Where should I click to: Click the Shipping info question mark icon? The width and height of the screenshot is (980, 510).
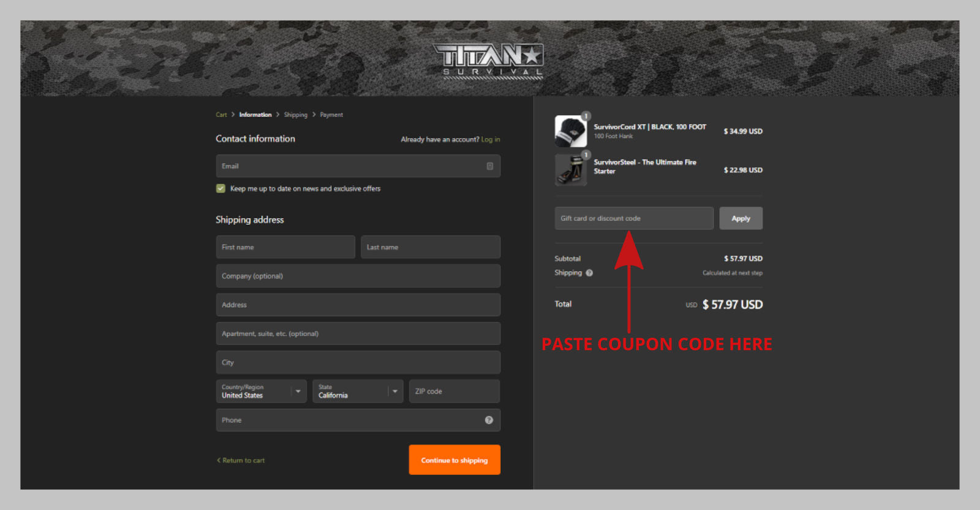point(589,273)
